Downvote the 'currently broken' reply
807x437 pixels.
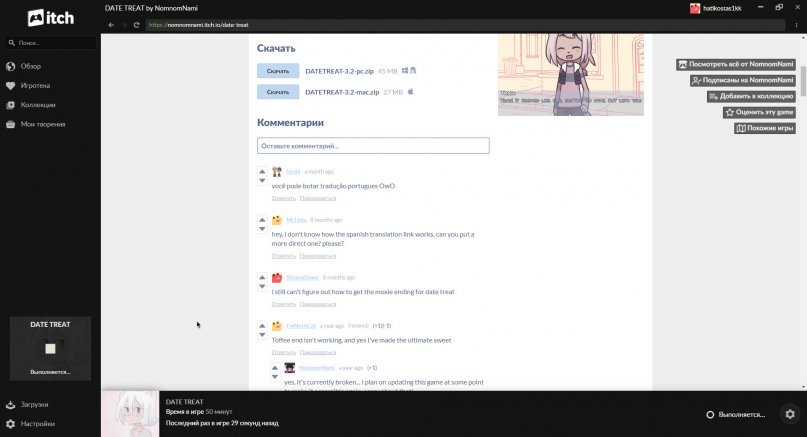pyautogui.click(x=275, y=377)
